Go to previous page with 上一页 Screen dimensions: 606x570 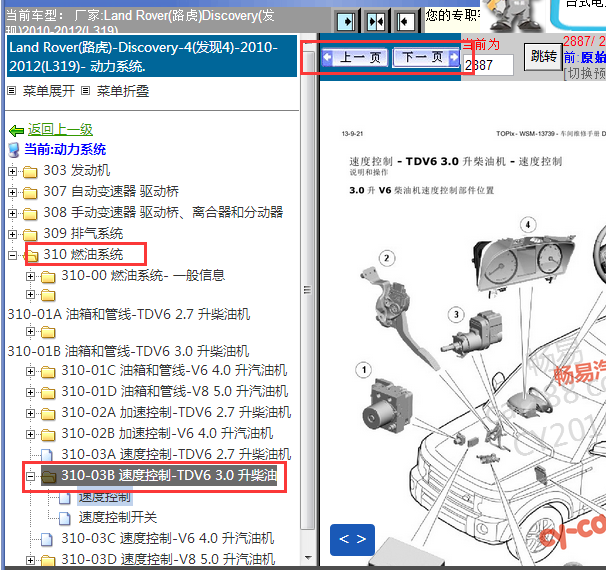click(355, 58)
